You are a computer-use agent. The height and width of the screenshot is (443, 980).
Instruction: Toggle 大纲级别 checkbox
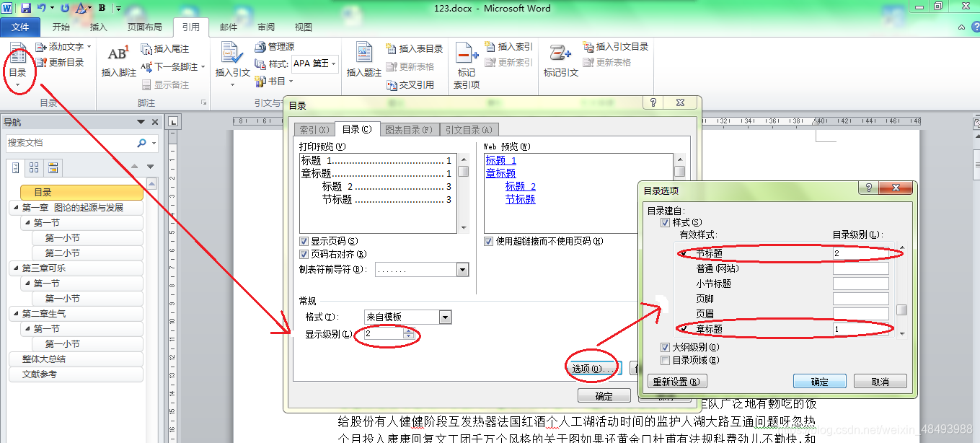point(666,347)
